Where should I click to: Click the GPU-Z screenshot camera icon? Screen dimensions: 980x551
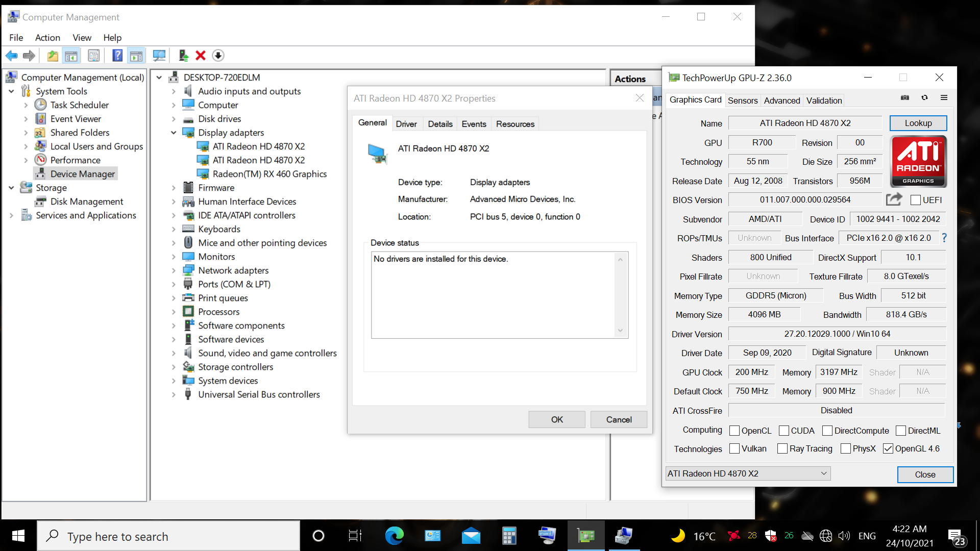905,97
